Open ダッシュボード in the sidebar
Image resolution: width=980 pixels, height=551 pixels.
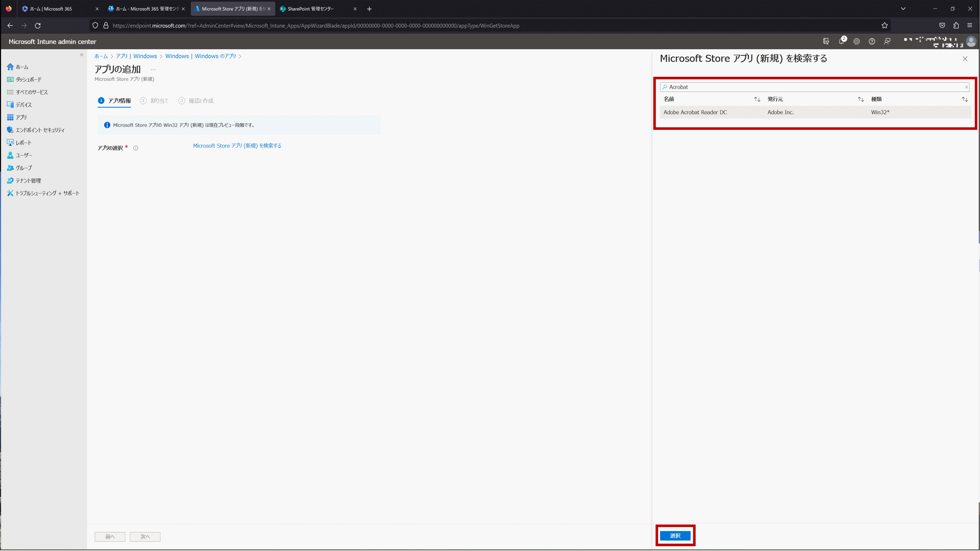[24, 80]
